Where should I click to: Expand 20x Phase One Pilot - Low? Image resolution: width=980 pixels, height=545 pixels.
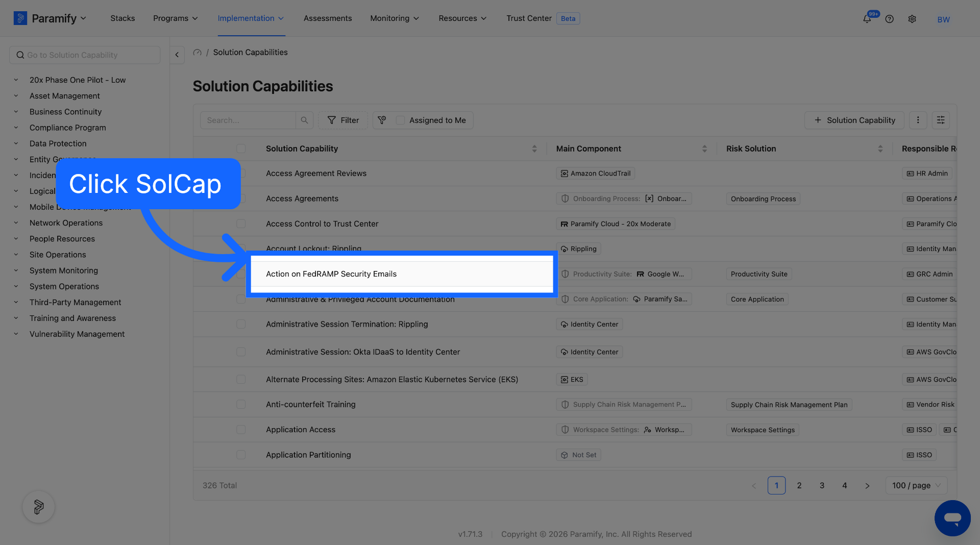coord(16,80)
